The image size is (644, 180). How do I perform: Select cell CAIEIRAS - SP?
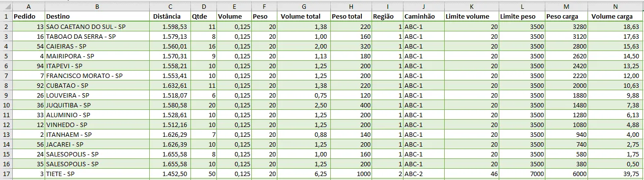[98, 46]
